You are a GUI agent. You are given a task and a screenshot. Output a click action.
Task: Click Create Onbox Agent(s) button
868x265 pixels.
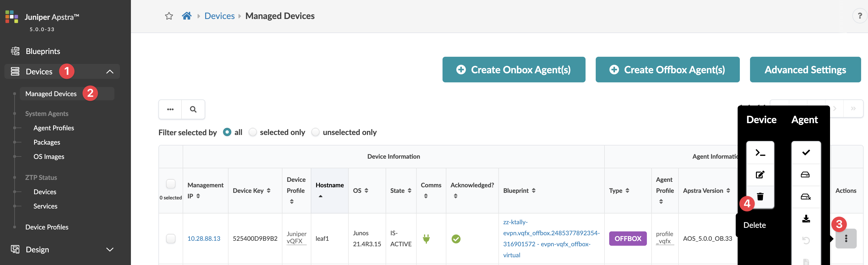click(x=513, y=69)
